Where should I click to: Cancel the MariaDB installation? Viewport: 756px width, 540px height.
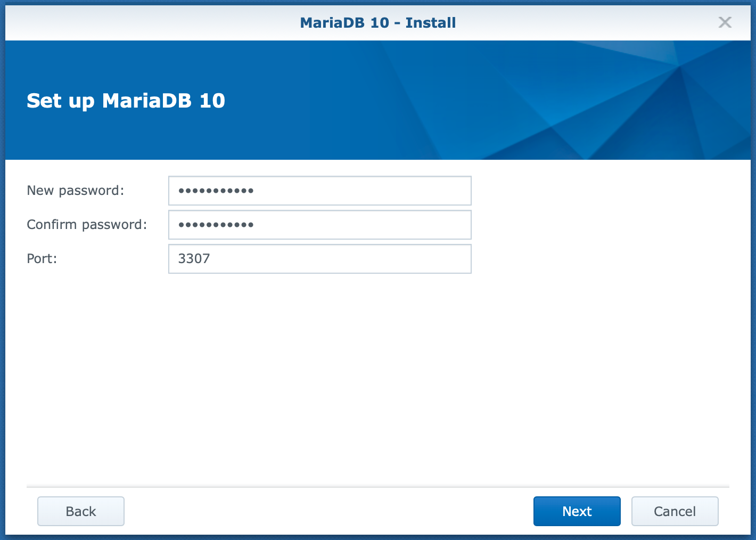(x=675, y=511)
